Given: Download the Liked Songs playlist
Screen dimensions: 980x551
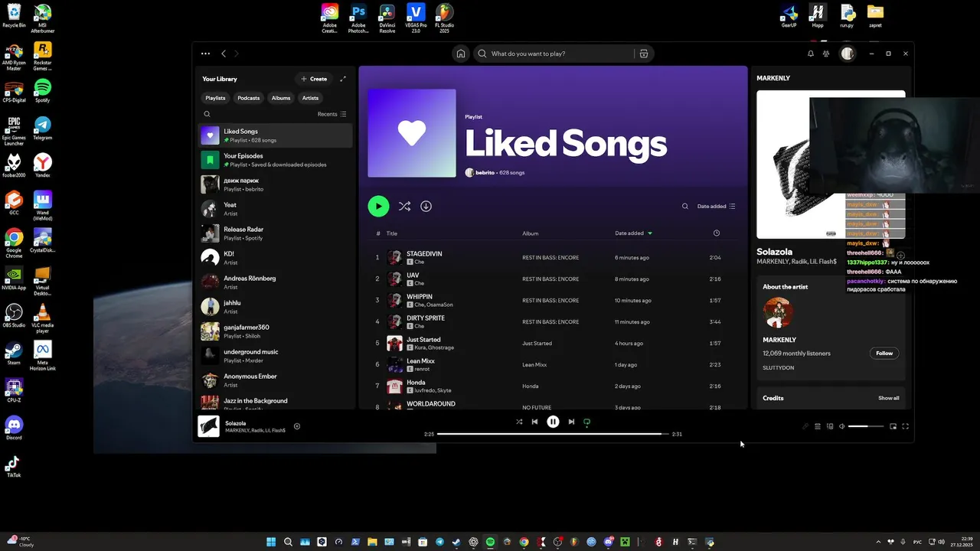Looking at the screenshot, I should (426, 206).
